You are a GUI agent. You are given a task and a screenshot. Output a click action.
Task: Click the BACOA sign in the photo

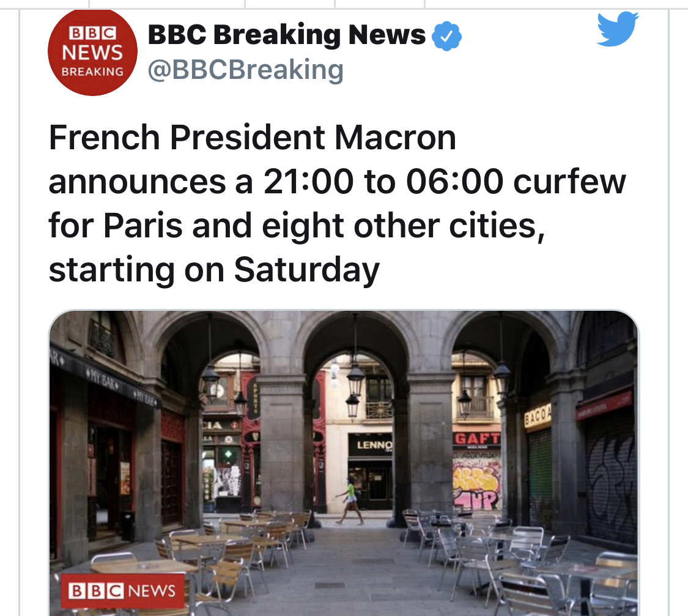coord(538,415)
